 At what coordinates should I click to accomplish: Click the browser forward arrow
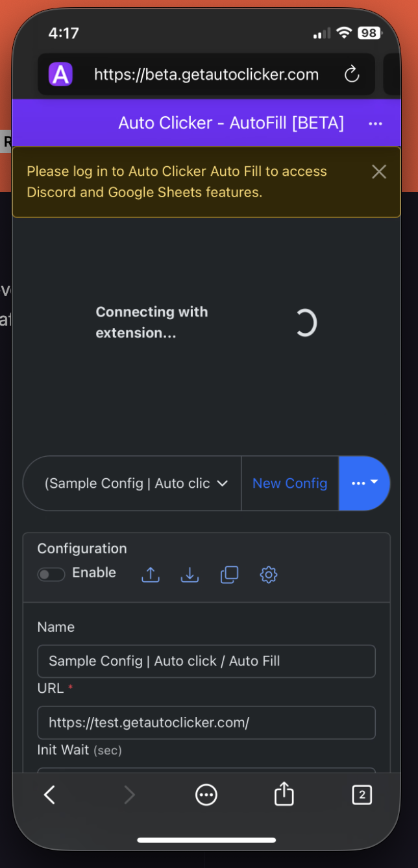(129, 794)
